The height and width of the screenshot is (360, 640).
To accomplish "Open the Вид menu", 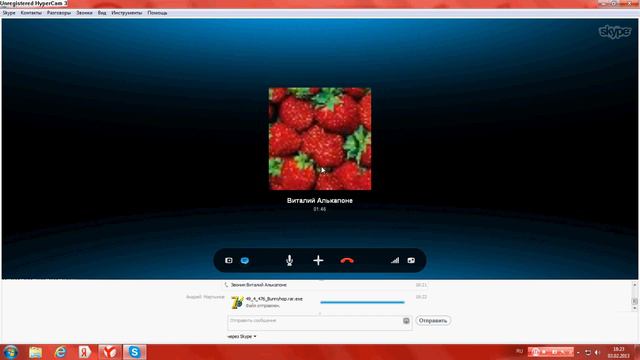I will [x=102, y=13].
